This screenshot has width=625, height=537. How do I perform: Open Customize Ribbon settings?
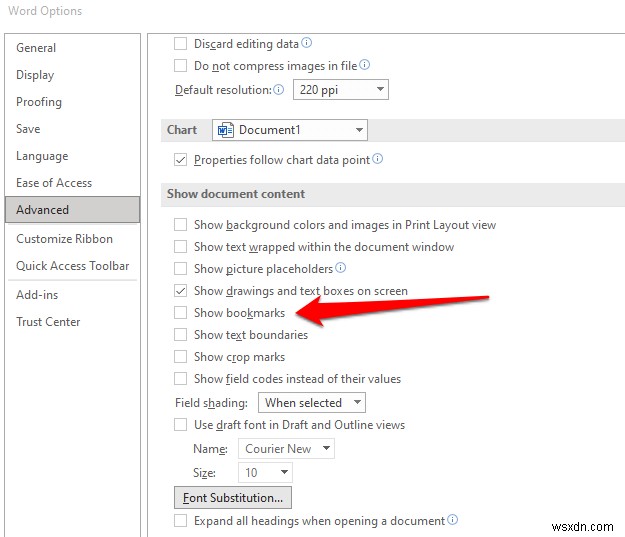[x=73, y=239]
